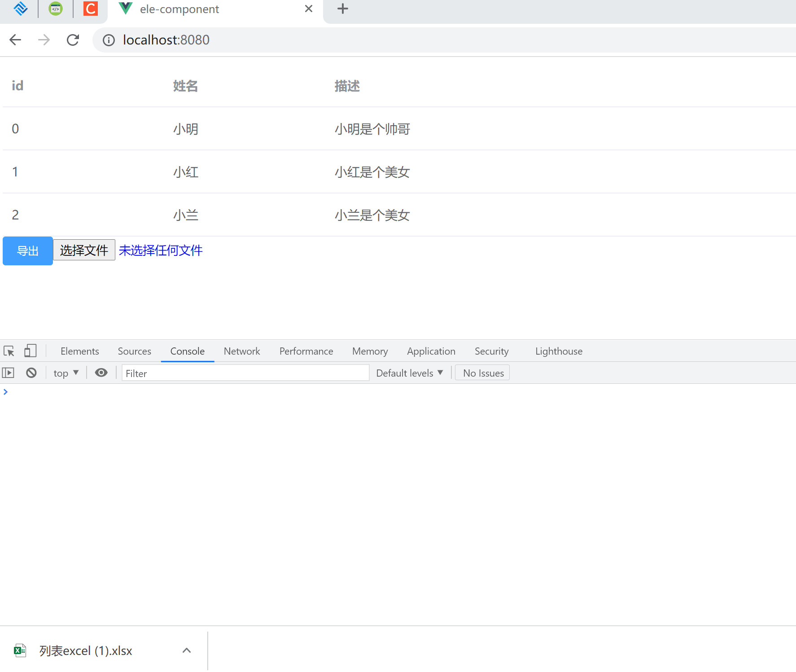This screenshot has height=672, width=796.
Task: Click the browser forward arrow
Action: 44,40
